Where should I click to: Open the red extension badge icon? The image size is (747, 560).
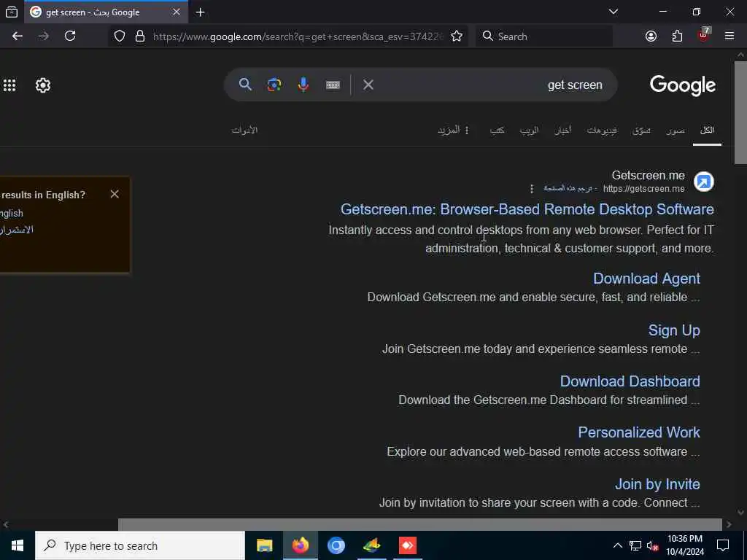[x=704, y=35]
